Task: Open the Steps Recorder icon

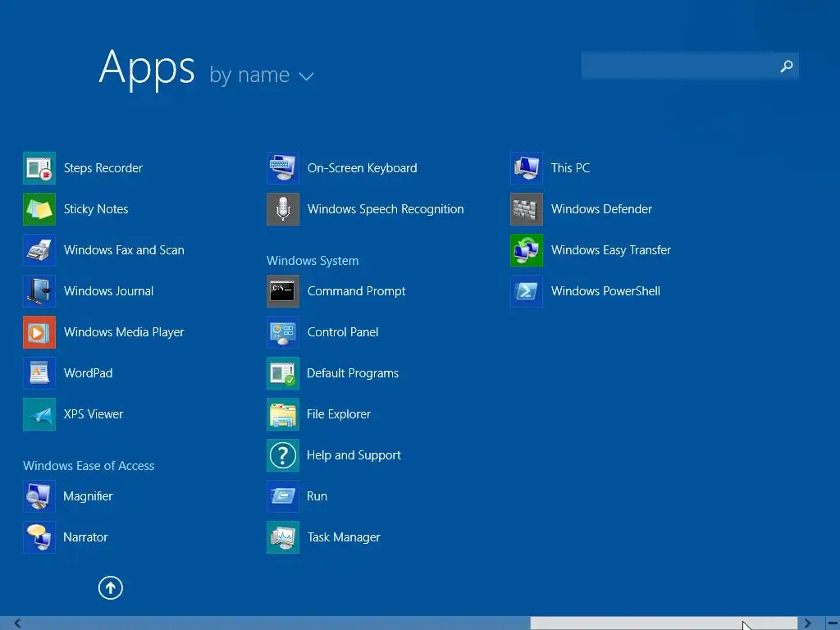Action: coord(39,168)
